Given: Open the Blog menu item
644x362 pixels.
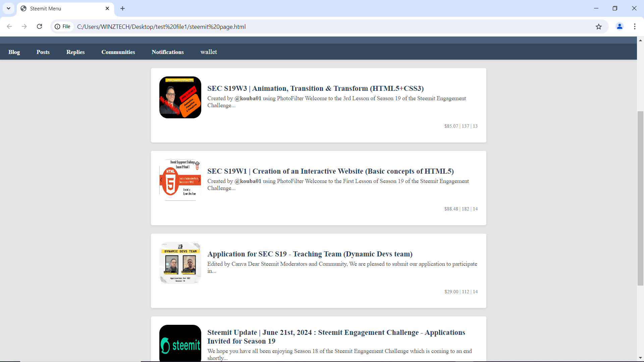Looking at the screenshot, I should click(x=14, y=52).
